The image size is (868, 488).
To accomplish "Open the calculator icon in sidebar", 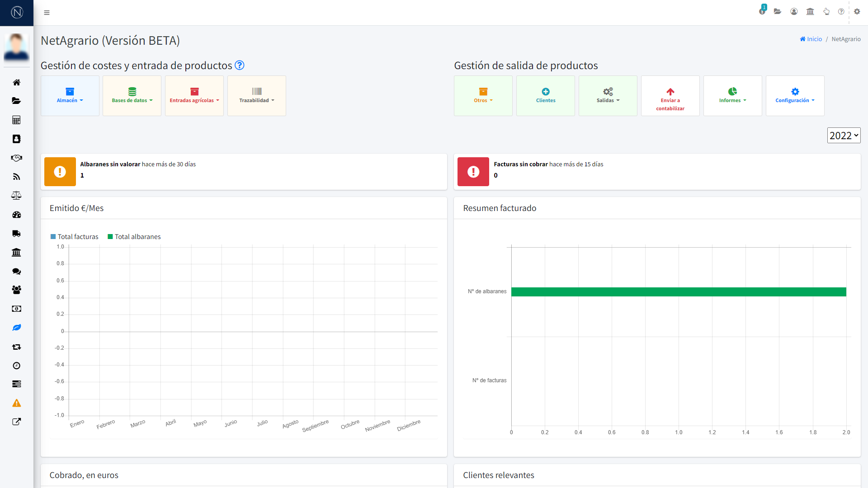I will [x=16, y=120].
